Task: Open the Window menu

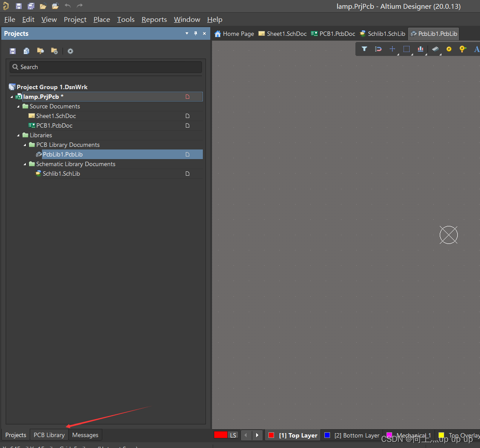Action: [187, 20]
